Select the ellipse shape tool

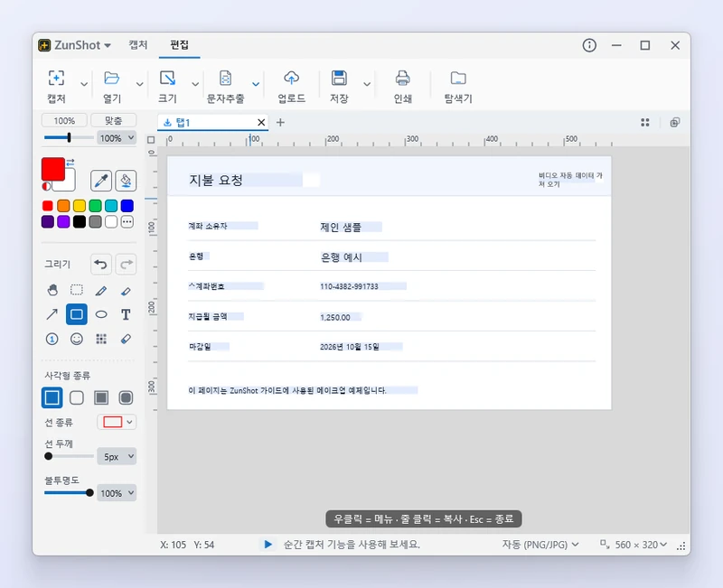[x=101, y=314]
